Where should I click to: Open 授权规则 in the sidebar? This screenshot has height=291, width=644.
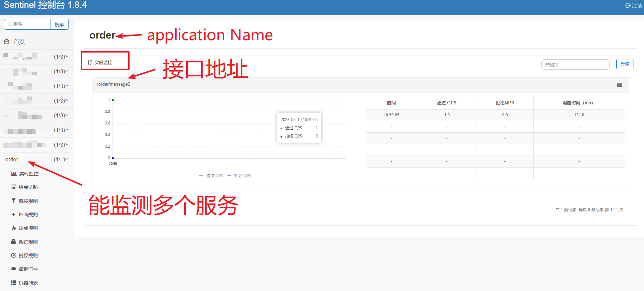click(28, 256)
